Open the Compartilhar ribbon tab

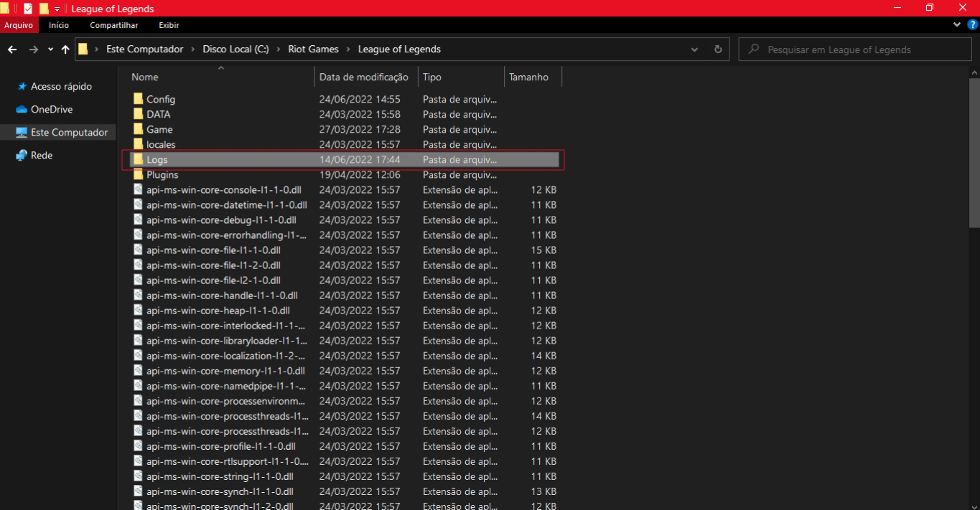tap(113, 25)
